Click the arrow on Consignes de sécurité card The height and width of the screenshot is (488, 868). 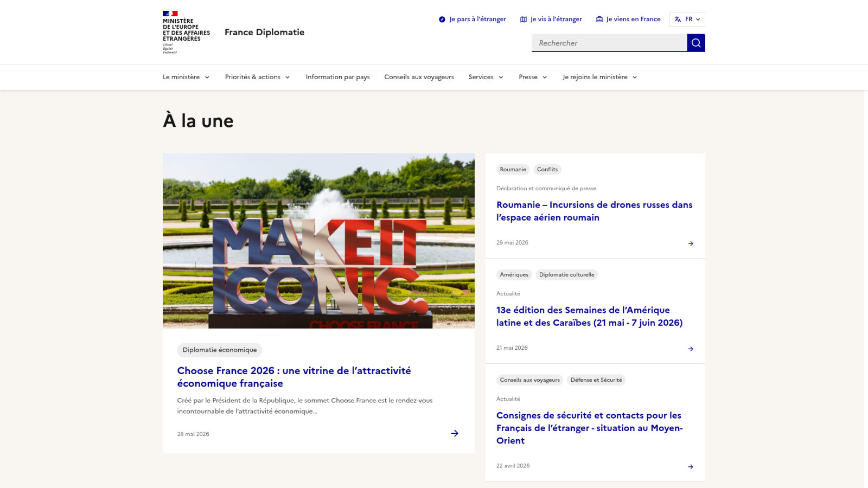click(x=691, y=467)
